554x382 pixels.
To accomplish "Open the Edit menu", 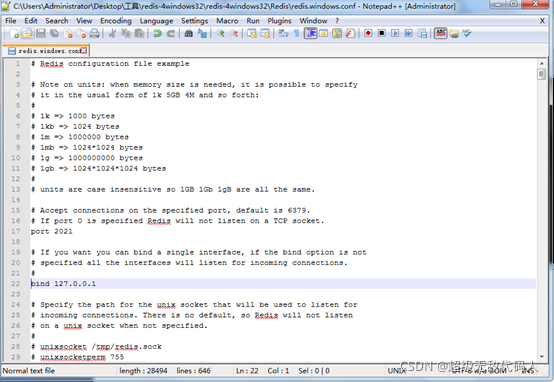I will (x=31, y=21).
